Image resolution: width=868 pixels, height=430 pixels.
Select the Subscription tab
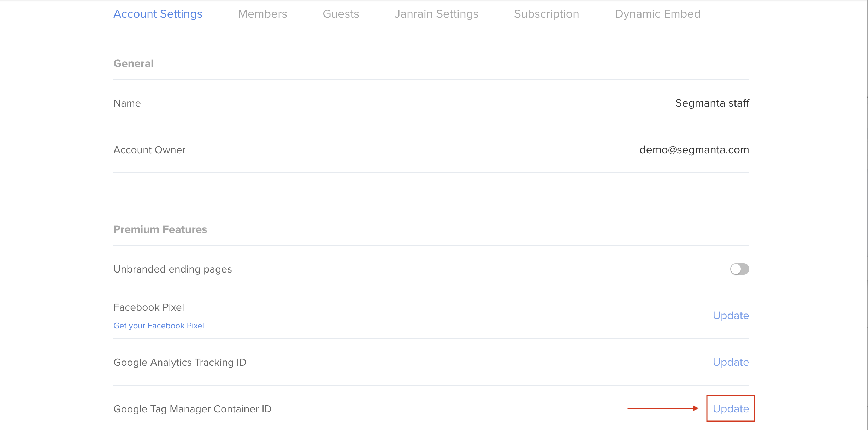point(547,14)
